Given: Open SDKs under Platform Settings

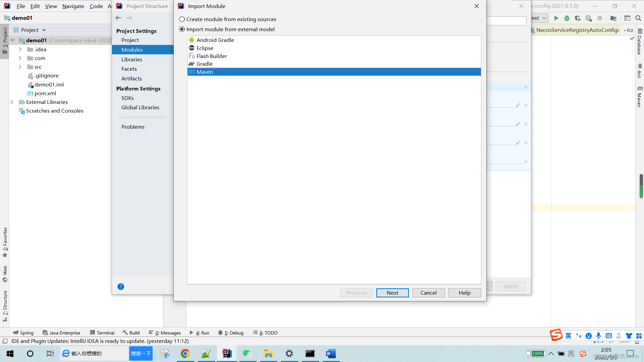Looking at the screenshot, I should (x=127, y=98).
